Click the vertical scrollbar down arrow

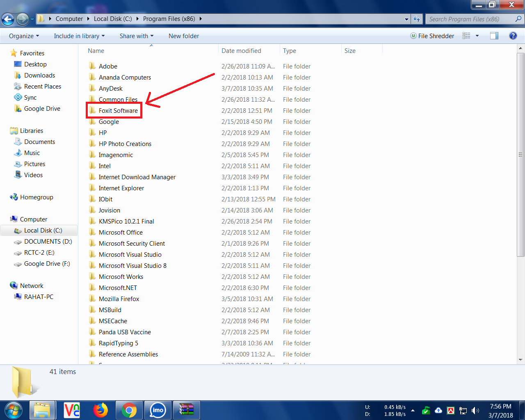[x=520, y=360]
